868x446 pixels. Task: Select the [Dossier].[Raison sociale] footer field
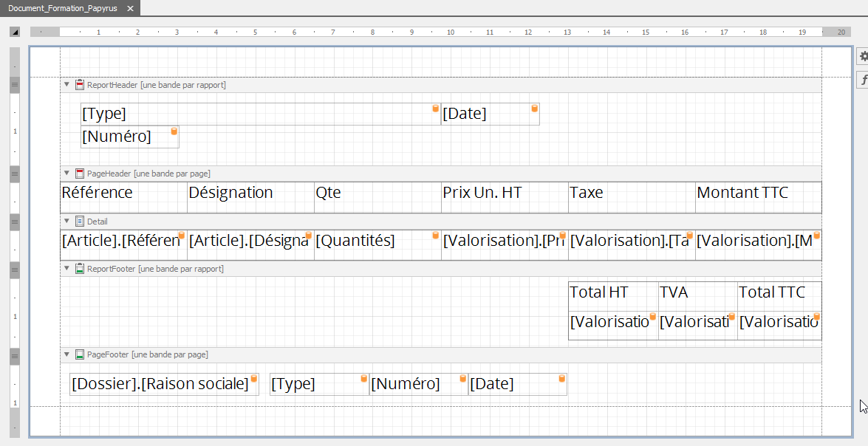point(160,384)
